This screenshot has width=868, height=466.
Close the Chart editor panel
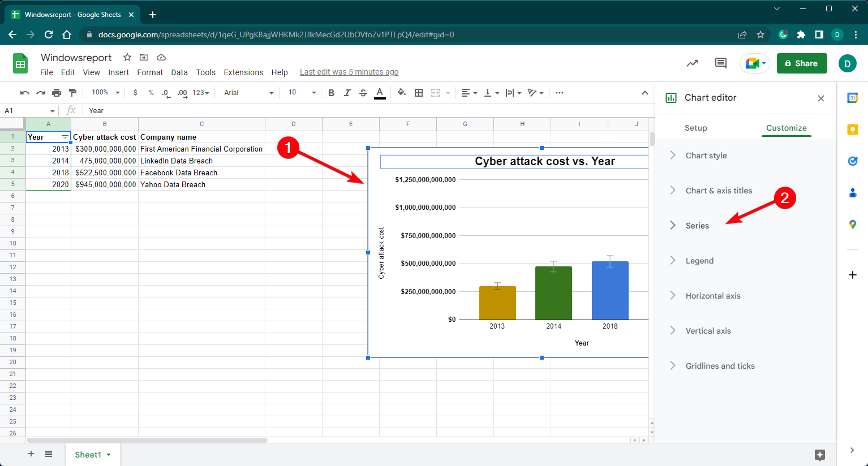point(821,98)
